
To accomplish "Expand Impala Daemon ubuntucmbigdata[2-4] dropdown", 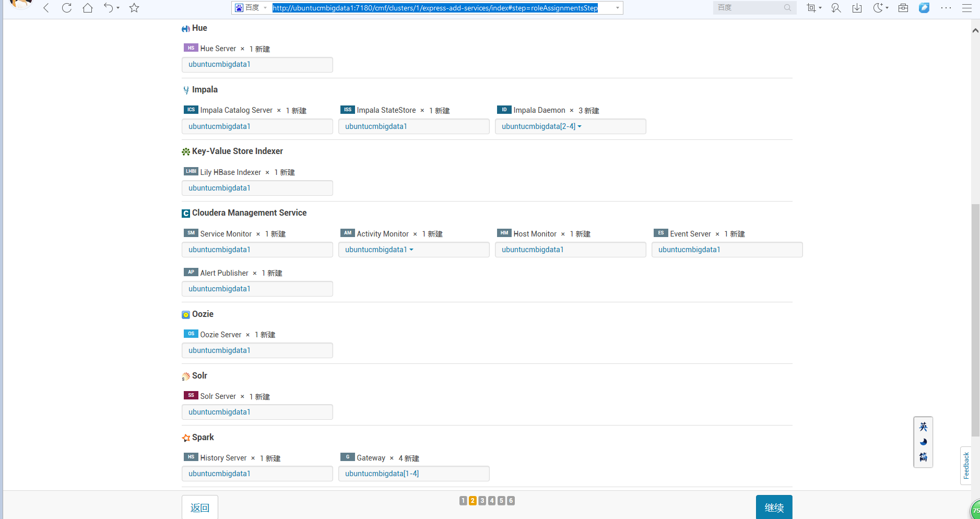I will pos(571,126).
